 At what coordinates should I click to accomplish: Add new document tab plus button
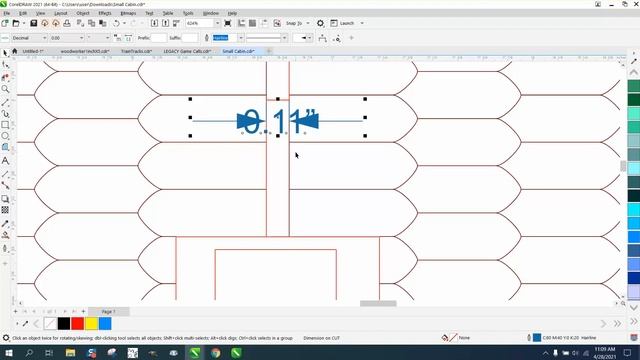(269, 51)
